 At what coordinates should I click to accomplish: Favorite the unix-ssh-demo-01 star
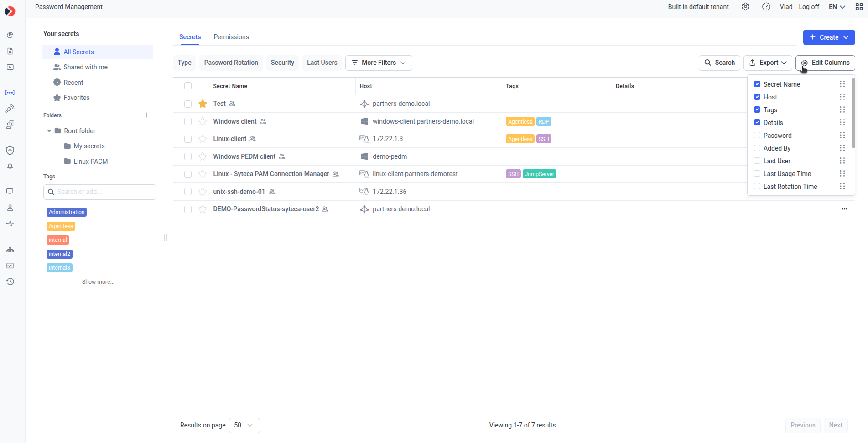point(203,192)
